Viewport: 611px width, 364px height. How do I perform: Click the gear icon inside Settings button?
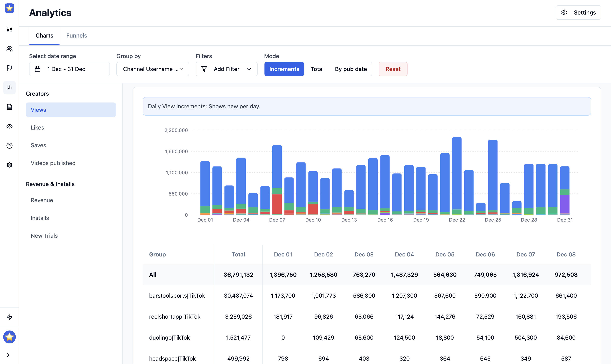point(564,13)
